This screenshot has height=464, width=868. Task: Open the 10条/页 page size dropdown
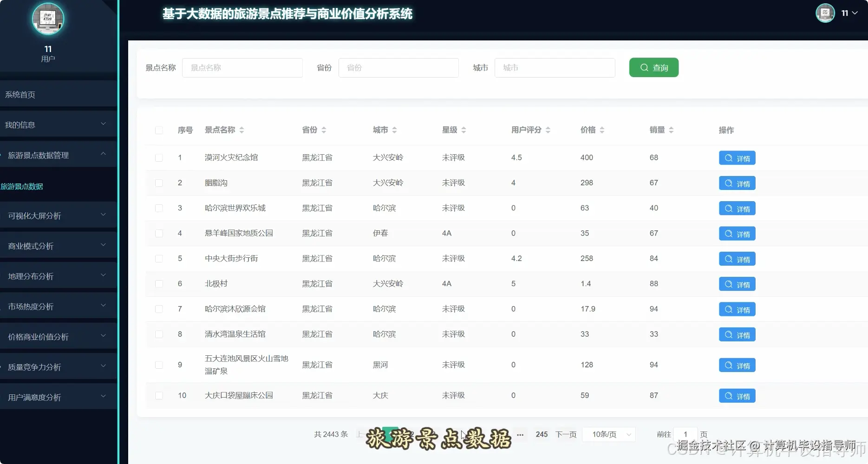609,434
